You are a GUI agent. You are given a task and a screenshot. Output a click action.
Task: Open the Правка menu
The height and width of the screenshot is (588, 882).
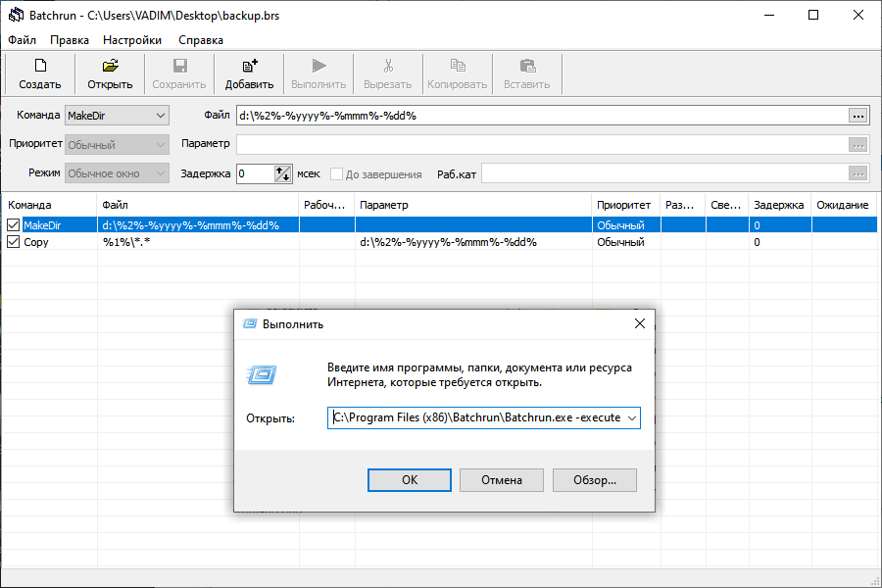(x=70, y=40)
